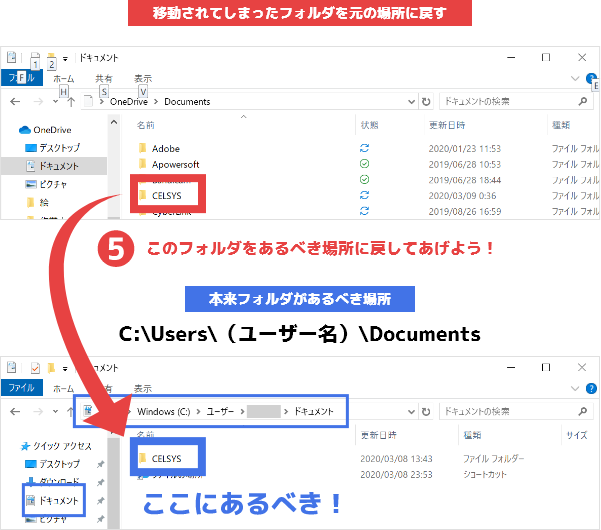
Task: Click Forward arrow in bottom window
Action: [38, 412]
